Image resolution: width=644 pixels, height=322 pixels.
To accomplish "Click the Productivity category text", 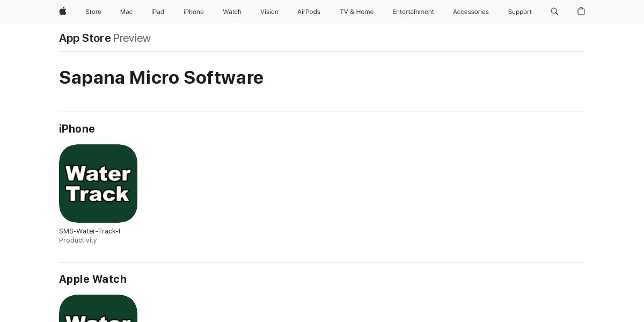I will (78, 240).
